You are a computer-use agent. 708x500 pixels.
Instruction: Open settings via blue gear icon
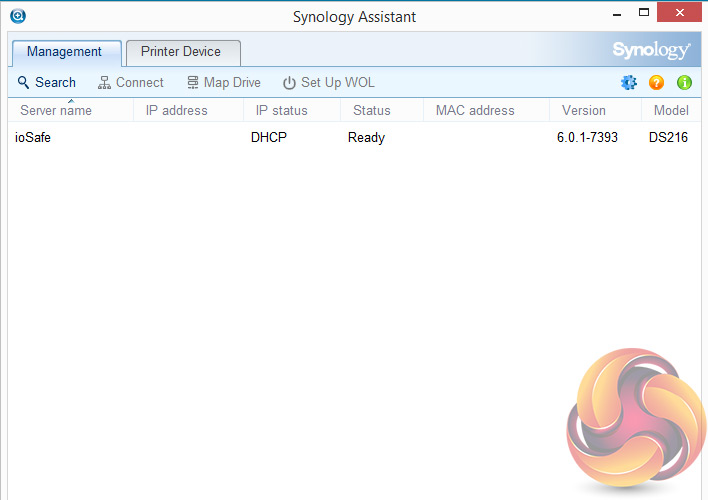(629, 83)
